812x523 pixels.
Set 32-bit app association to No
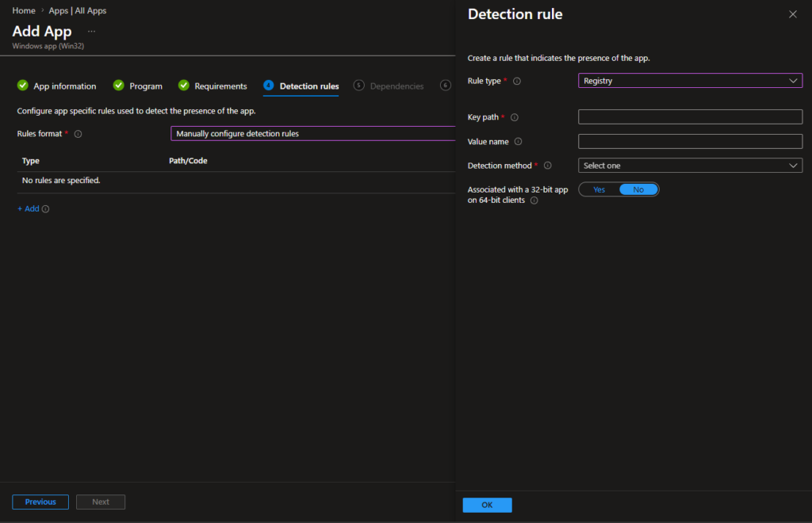[x=638, y=190]
